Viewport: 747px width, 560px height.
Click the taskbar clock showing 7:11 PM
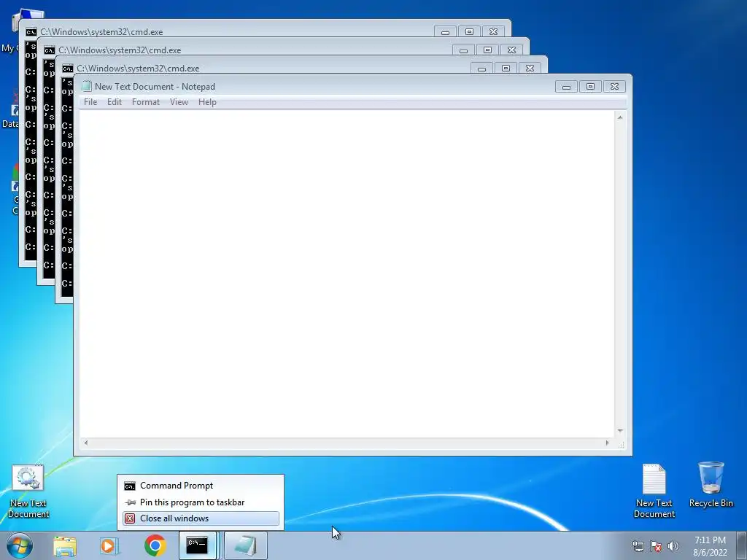[x=710, y=546]
